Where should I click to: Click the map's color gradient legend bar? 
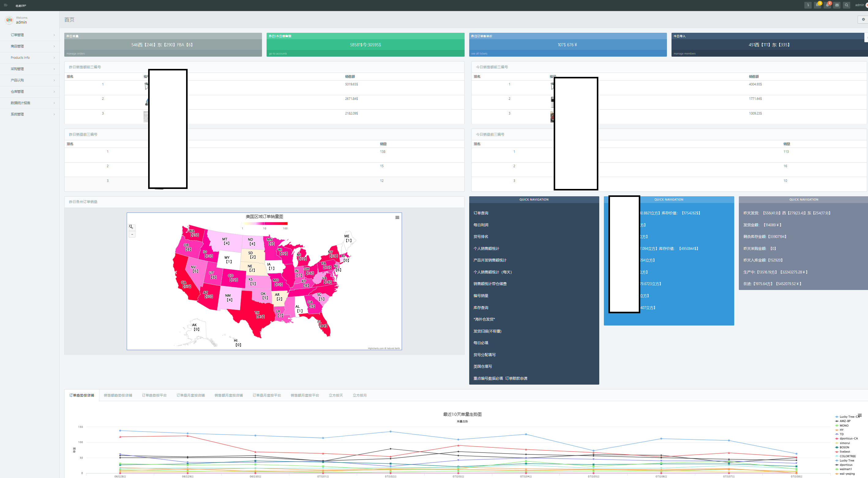click(264, 224)
